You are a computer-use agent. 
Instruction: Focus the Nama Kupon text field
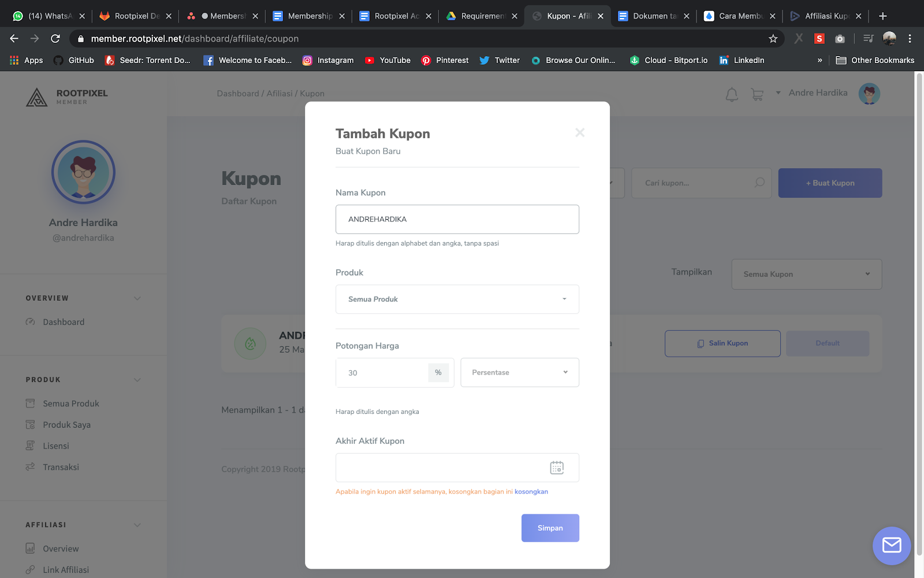(457, 219)
